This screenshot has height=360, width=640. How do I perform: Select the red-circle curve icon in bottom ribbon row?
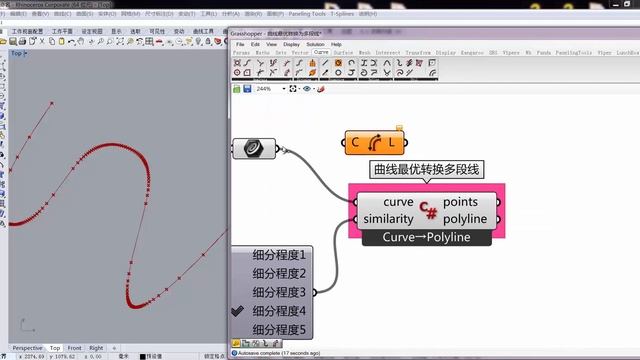(237, 73)
